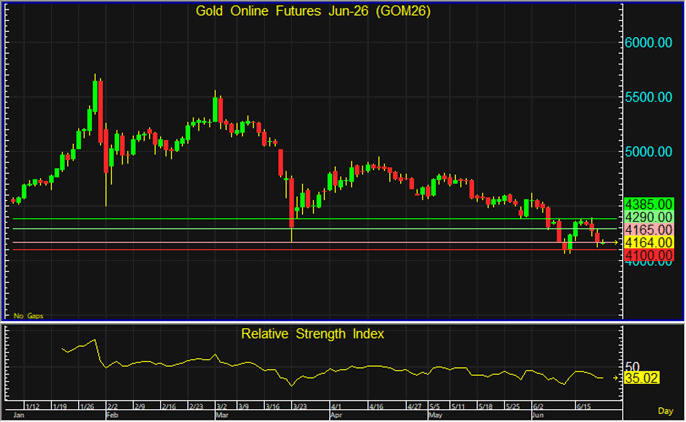
Task: Click the light green 4290.00 level tag
Action: [x=649, y=217]
